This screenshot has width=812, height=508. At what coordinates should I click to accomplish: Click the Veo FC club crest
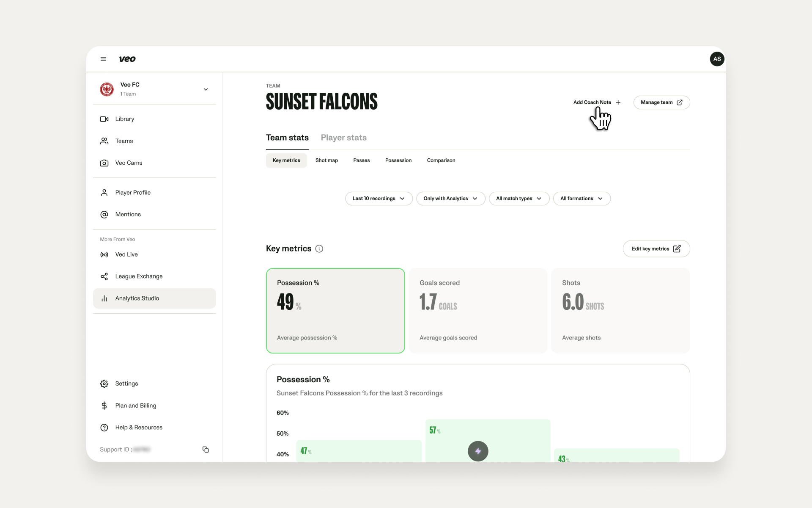tap(107, 89)
